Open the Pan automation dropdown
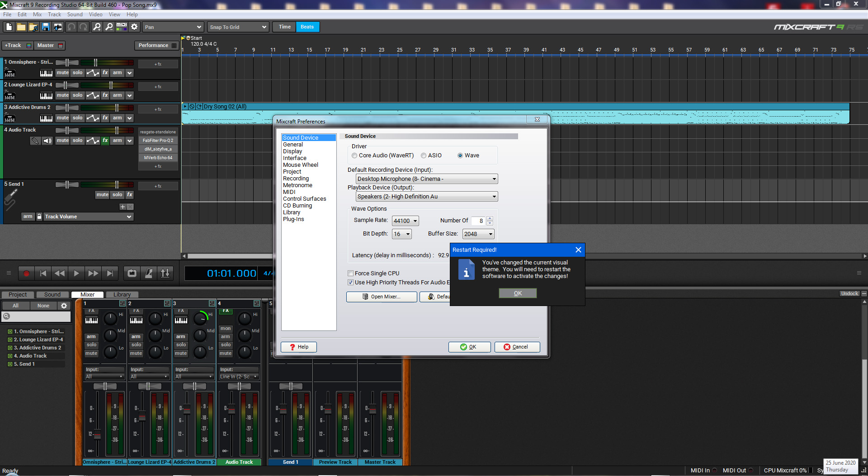The image size is (868, 476). [173, 27]
